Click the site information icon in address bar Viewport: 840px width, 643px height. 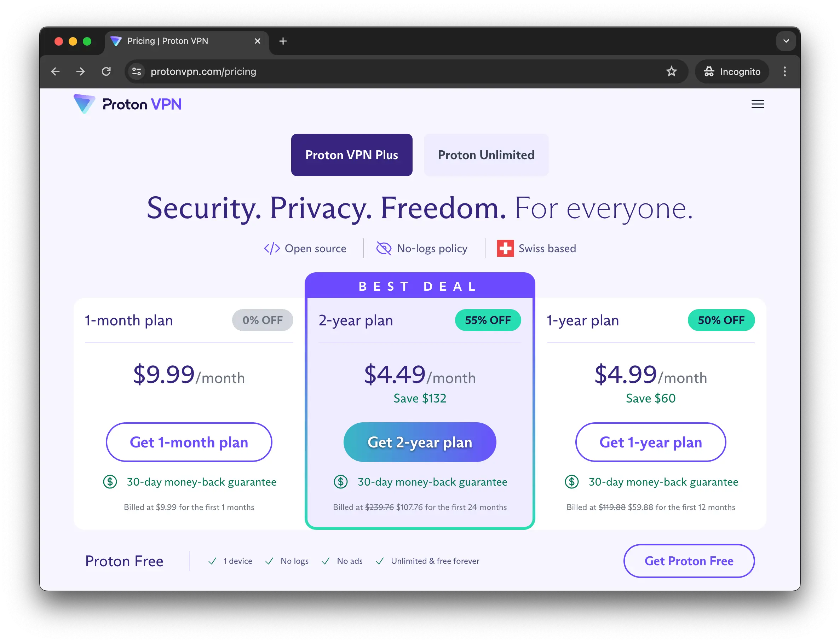136,71
